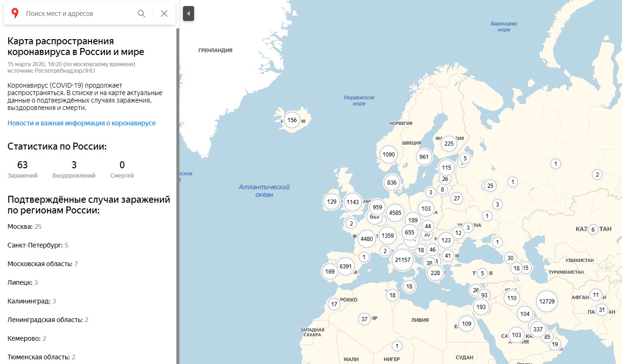
Task: Select Estonia marker showing 115
Action: [447, 167]
